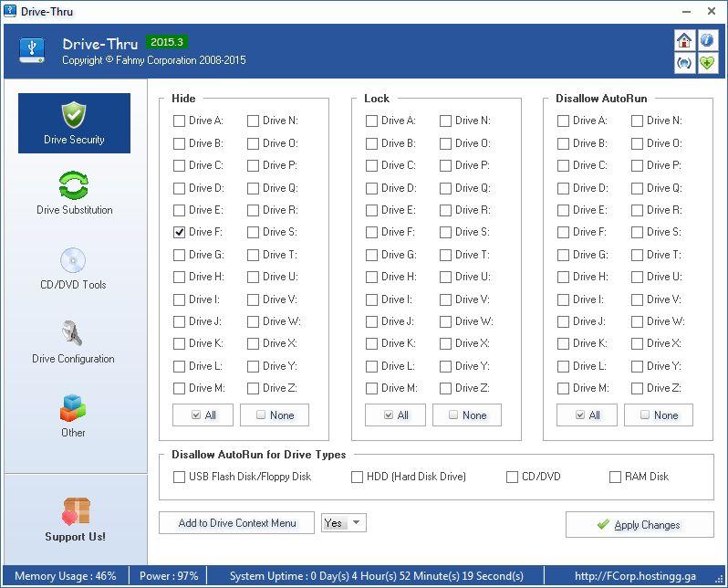Apply Changes to drive settings
Screen dimensions: 728x588
[640, 525]
